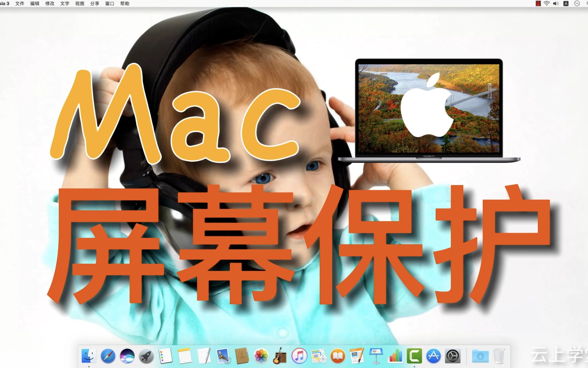The width and height of the screenshot is (588, 368).
Task: Launch Numbers chart icon
Action: coord(395,356)
